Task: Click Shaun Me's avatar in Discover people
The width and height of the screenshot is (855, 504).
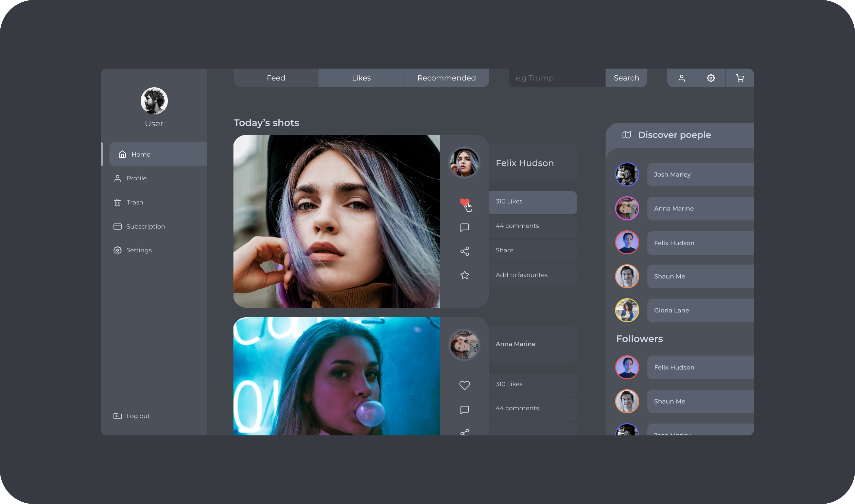Action: [627, 276]
